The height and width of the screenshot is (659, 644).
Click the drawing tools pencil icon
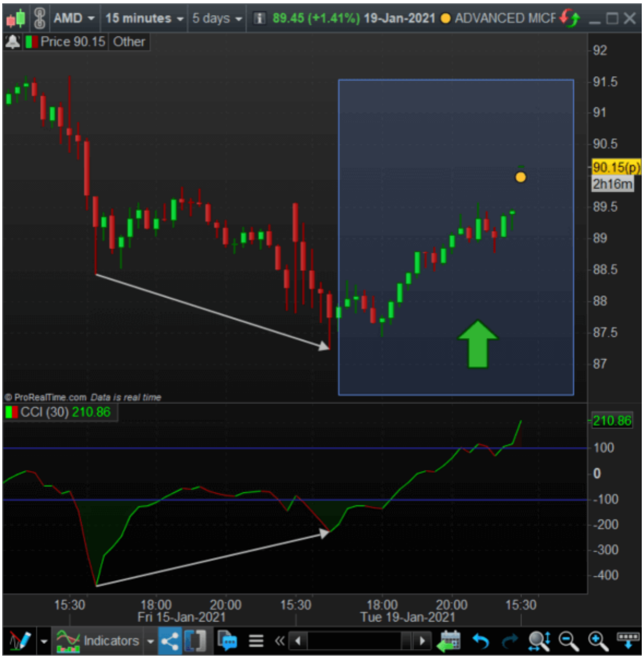(x=20, y=641)
